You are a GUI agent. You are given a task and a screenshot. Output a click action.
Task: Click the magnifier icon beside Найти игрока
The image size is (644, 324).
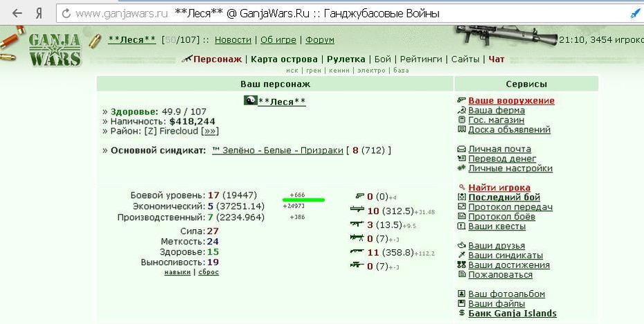pos(461,187)
